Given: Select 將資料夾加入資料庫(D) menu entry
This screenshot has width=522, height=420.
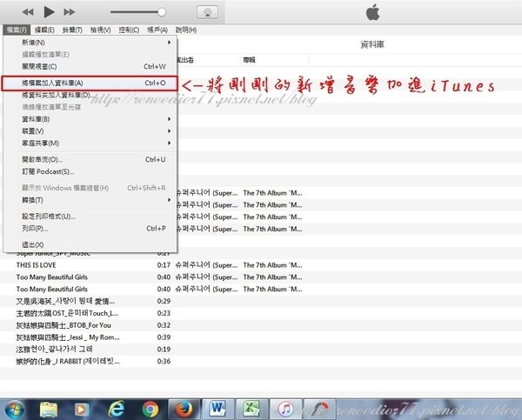Looking at the screenshot, I should click(90, 95).
